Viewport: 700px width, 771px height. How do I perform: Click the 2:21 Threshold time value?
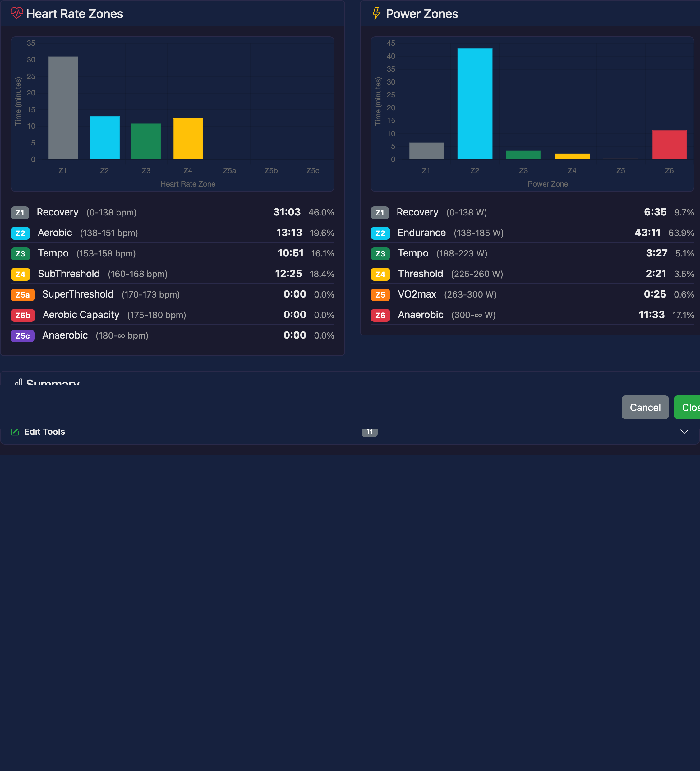click(x=656, y=274)
